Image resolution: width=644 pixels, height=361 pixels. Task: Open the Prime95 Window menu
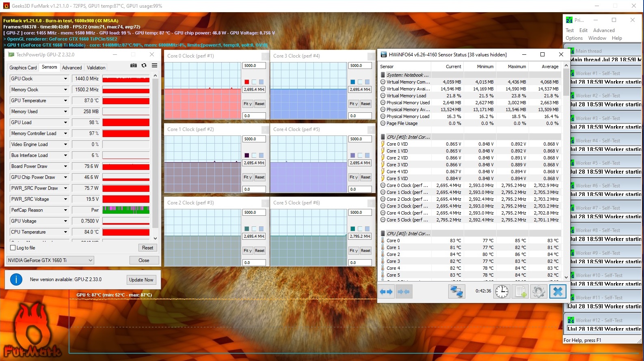point(597,38)
